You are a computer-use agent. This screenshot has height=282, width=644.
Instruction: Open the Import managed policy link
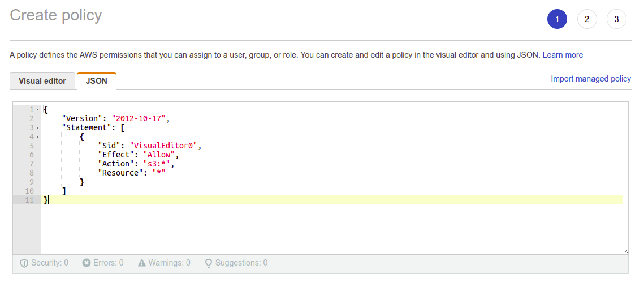591,79
